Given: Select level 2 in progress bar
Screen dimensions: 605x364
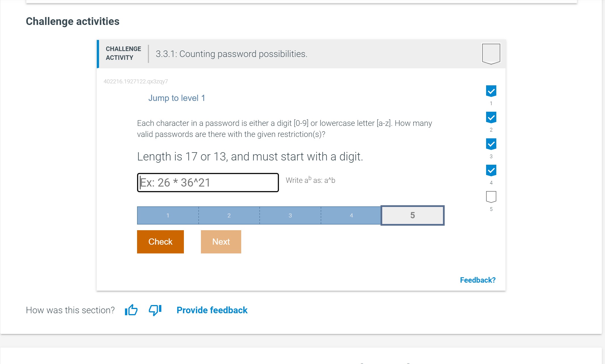Looking at the screenshot, I should [229, 215].
